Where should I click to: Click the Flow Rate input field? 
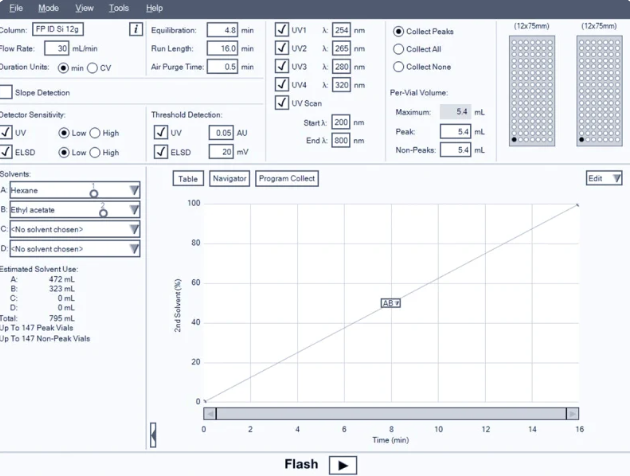[x=57, y=49]
